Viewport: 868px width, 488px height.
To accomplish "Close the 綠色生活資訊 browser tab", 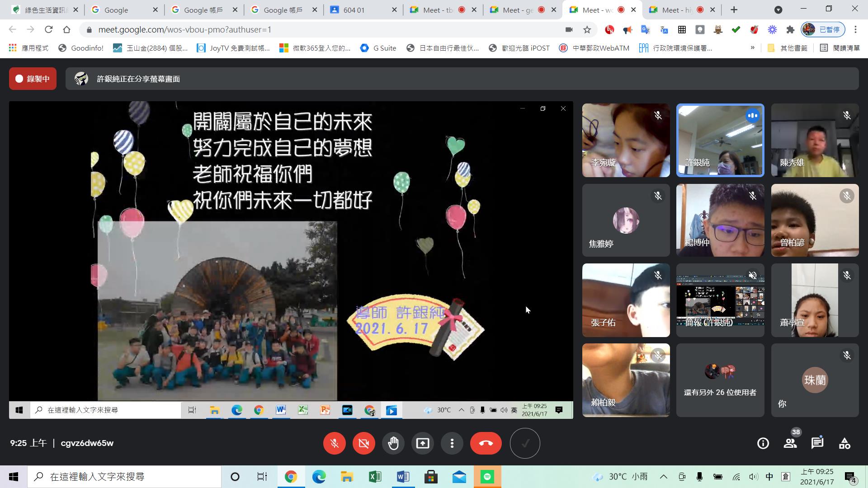I will (x=75, y=10).
